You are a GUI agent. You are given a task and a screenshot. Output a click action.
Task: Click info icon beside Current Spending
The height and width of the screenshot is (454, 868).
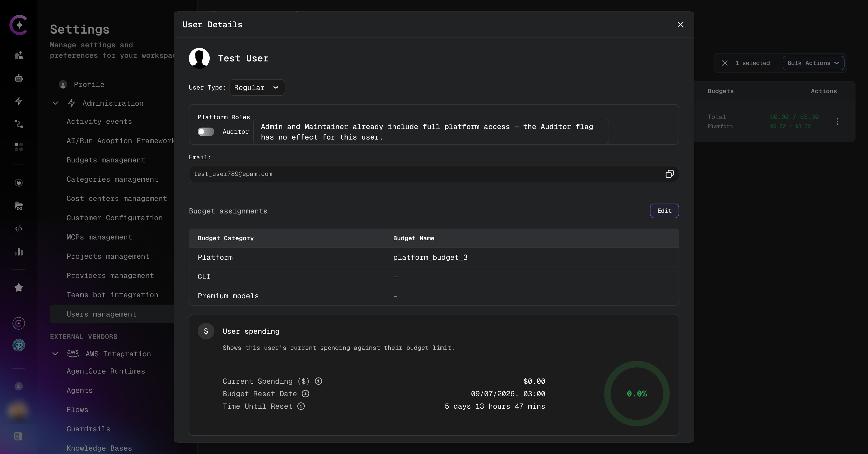(318, 381)
